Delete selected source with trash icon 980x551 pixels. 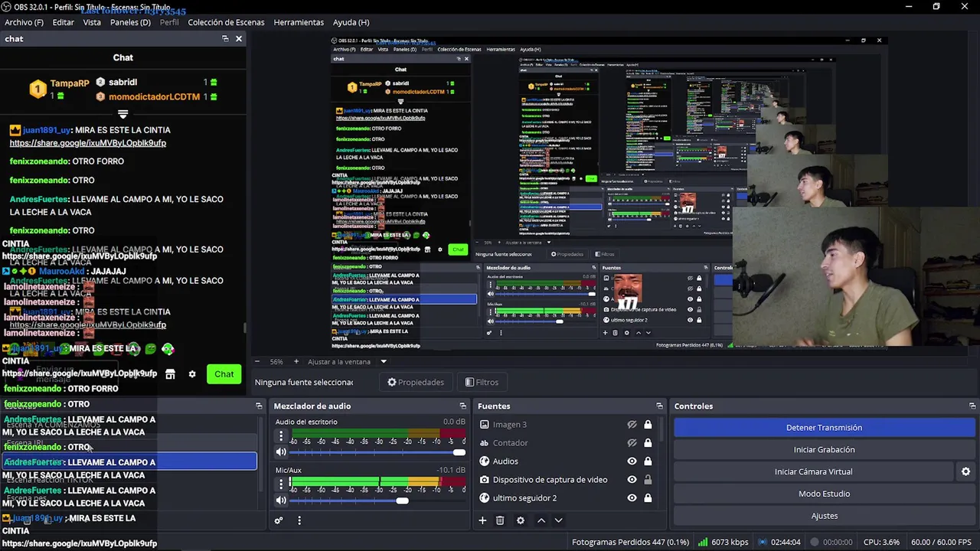(x=500, y=520)
